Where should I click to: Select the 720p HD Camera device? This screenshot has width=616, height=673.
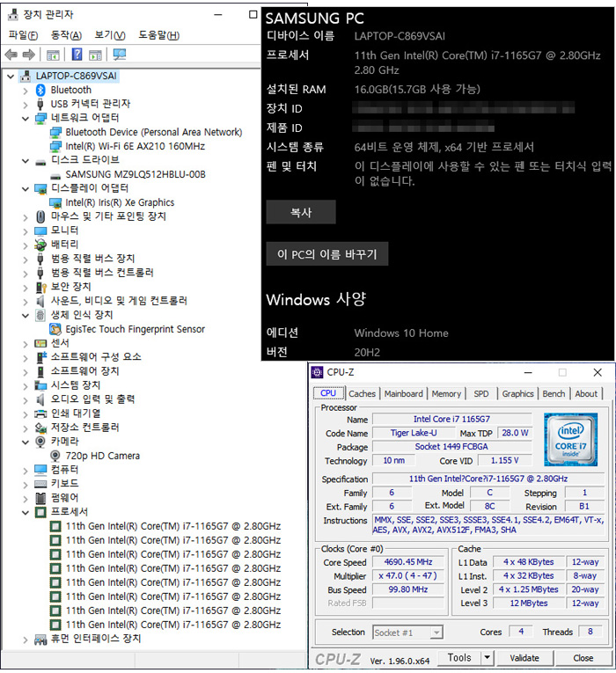[103, 456]
